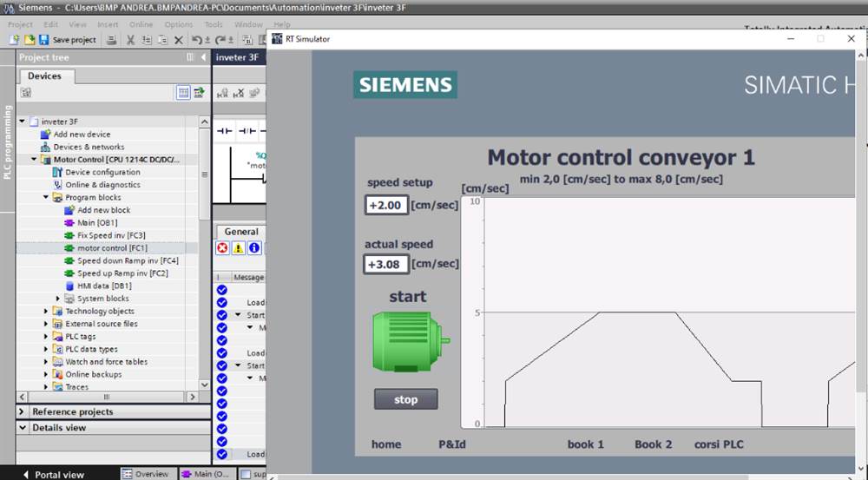Select the General tab in messages pane

[240, 232]
